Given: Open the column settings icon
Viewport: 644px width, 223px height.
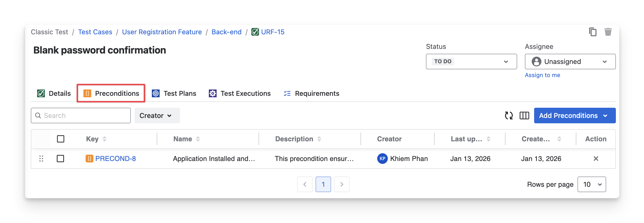Looking at the screenshot, I should point(524,116).
